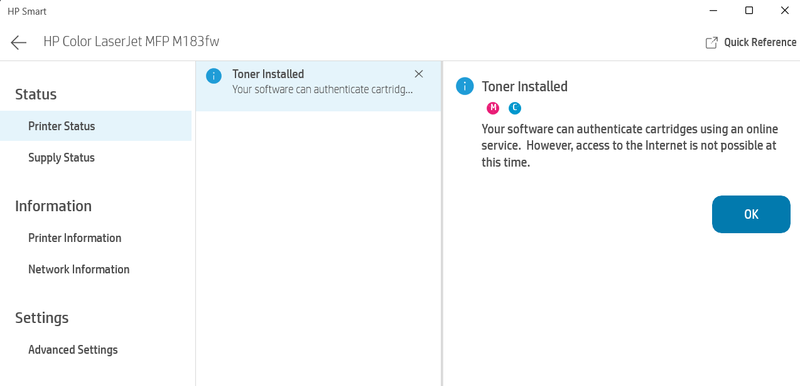
Task: Click the Toner Installed heading in detail pane
Action: 524,87
